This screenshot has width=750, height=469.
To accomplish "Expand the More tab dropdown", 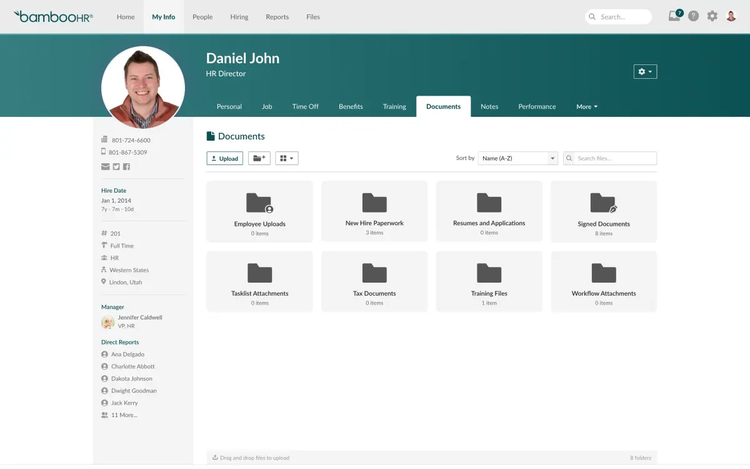I will 586,107.
